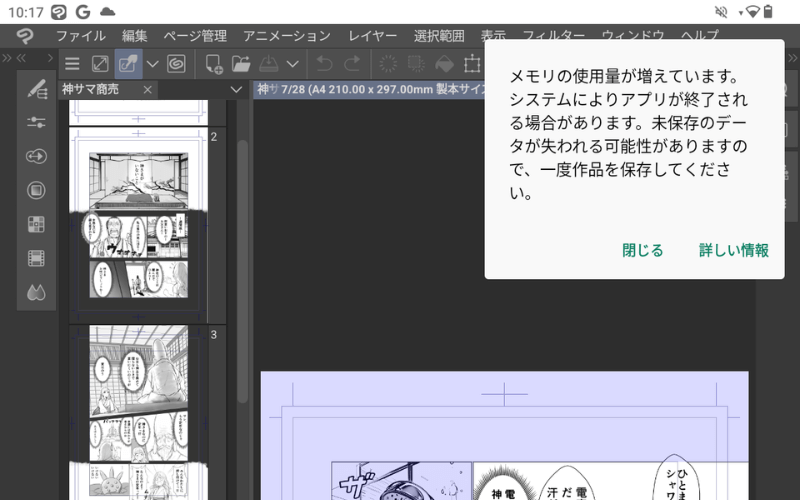This screenshot has width=800, height=500.
Task: Collapse left palette dock with << arrow
Action: 21,58
